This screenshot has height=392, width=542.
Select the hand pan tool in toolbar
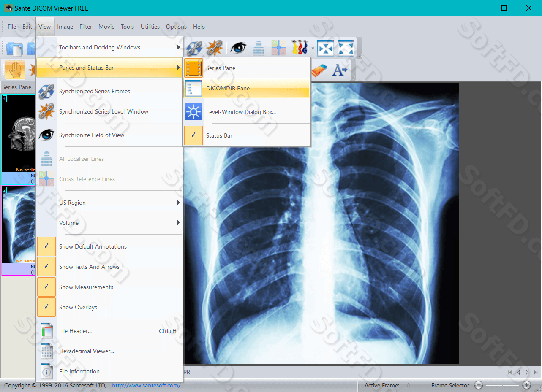15,70
